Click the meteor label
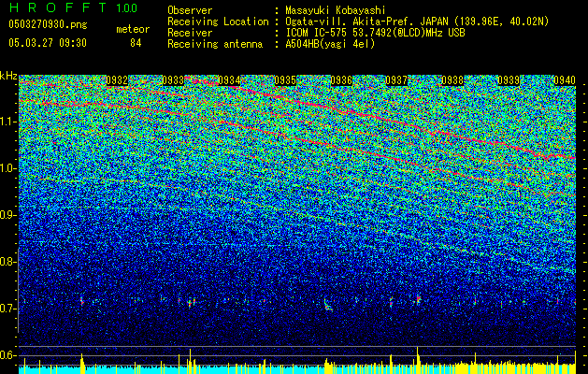This screenshot has width=588, height=374. (x=133, y=29)
